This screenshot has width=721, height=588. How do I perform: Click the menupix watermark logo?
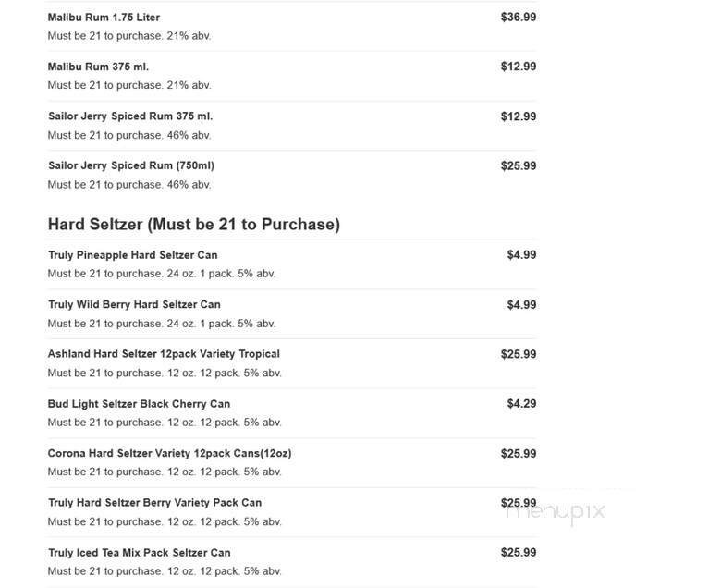tap(556, 510)
